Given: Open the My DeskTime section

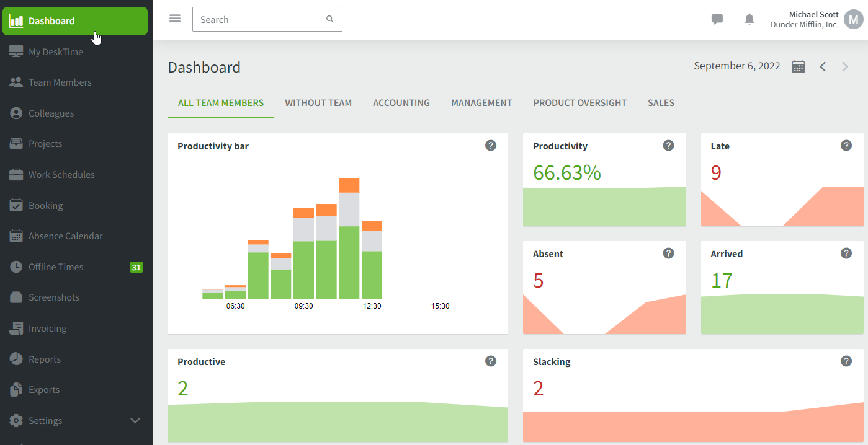Looking at the screenshot, I should tap(56, 51).
